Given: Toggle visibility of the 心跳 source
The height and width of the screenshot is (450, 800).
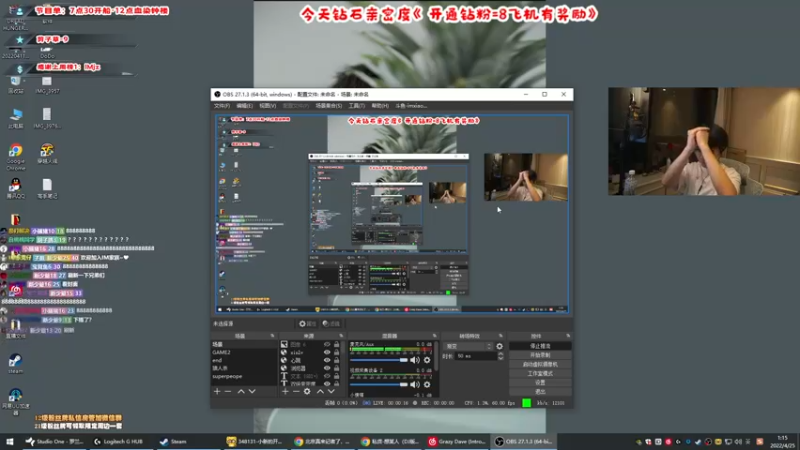Looking at the screenshot, I should pos(327,360).
